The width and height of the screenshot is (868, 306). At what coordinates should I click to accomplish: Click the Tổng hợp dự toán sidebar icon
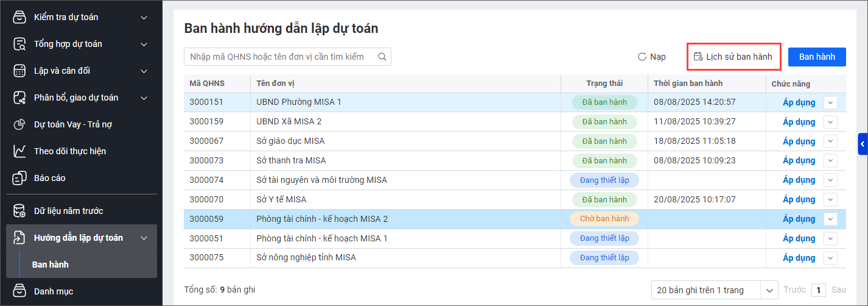[19, 44]
